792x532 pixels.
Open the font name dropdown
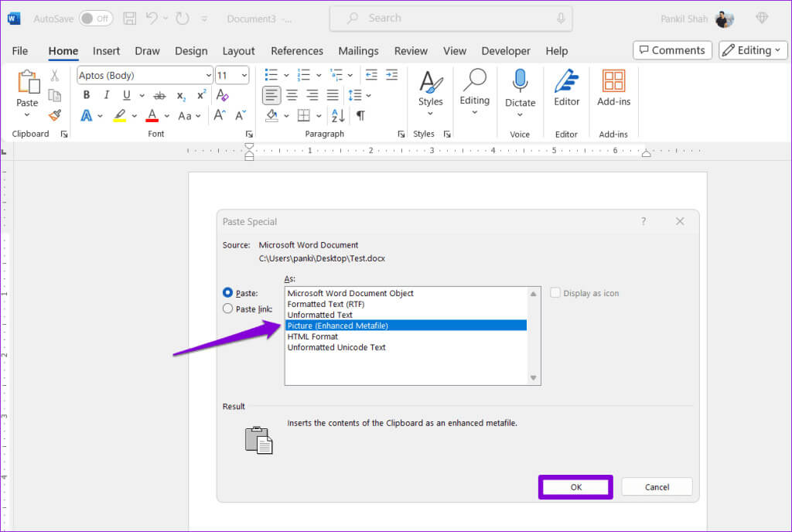[209, 75]
